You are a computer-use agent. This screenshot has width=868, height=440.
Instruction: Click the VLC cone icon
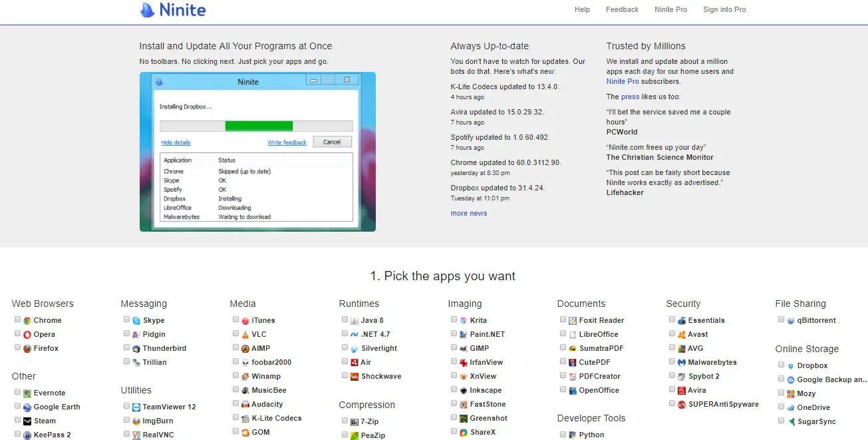245,335
